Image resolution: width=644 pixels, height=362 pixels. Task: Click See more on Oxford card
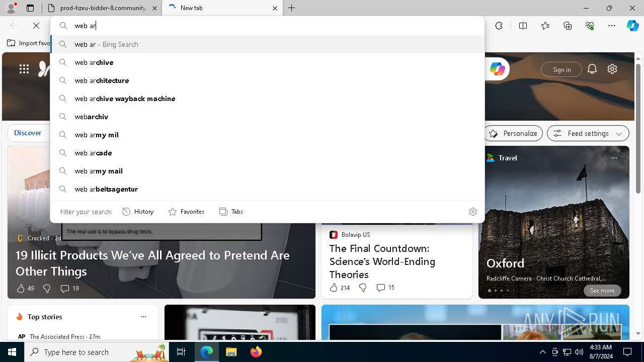pos(602,291)
